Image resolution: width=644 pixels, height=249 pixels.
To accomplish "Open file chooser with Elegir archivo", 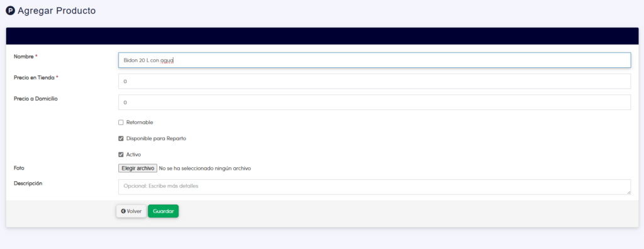I will 138,168.
